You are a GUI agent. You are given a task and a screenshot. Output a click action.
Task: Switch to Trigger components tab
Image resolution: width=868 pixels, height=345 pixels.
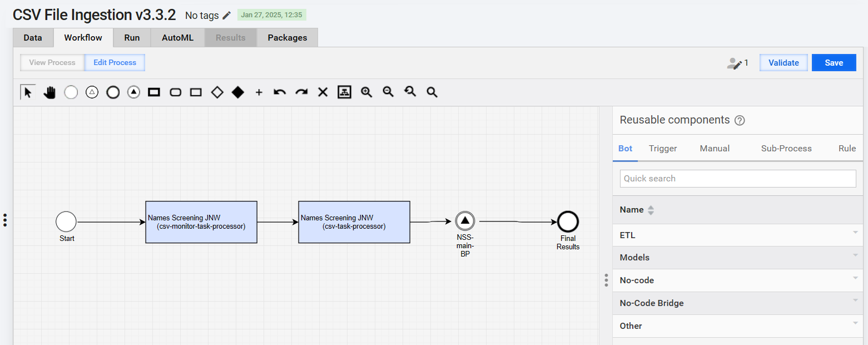coord(663,149)
